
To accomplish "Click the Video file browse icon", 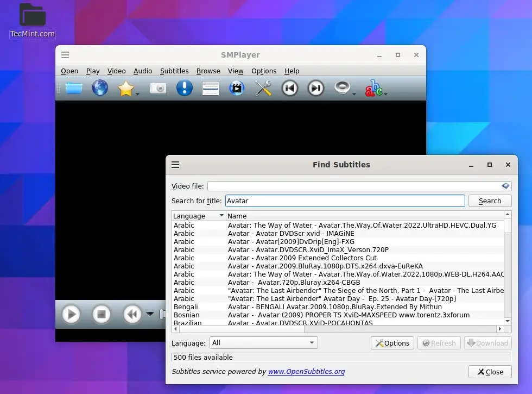I will (505, 186).
